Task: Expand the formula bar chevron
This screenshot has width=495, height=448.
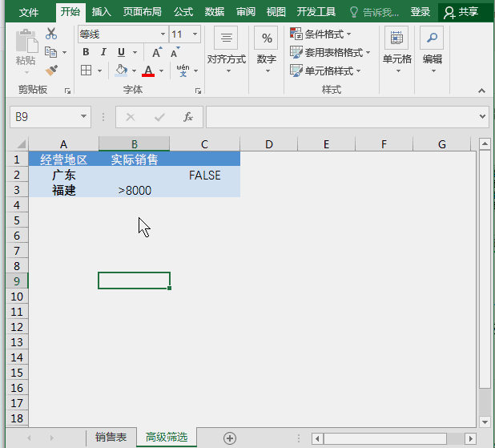Action: pyautogui.click(x=482, y=116)
